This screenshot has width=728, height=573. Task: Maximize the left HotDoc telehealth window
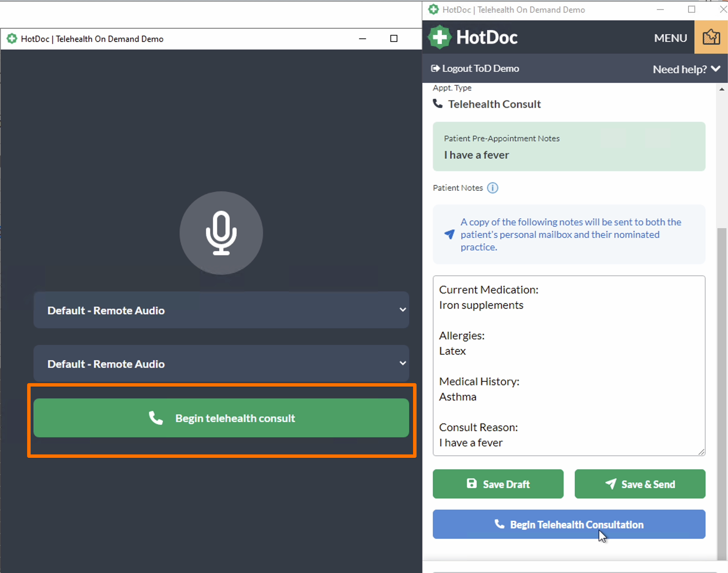coord(394,39)
